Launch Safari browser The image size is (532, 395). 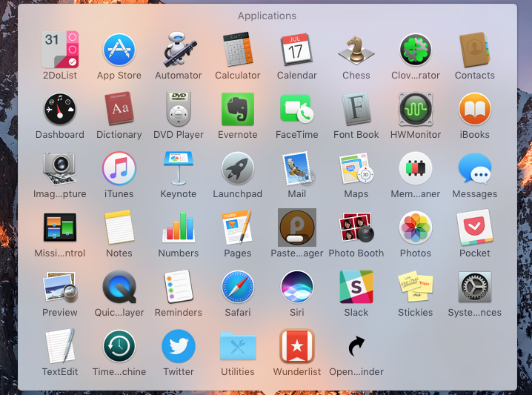(238, 287)
